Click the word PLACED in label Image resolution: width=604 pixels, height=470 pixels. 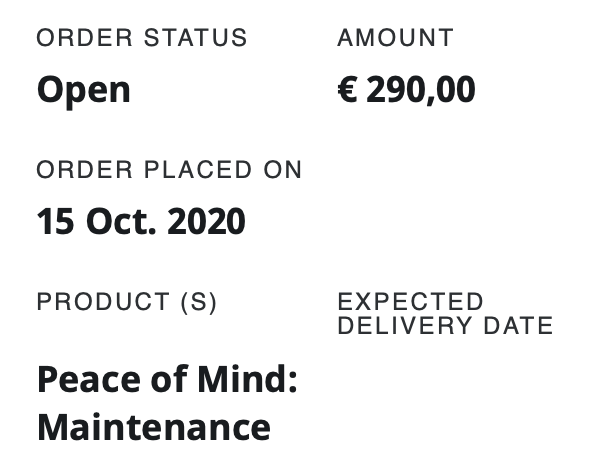tap(198, 170)
